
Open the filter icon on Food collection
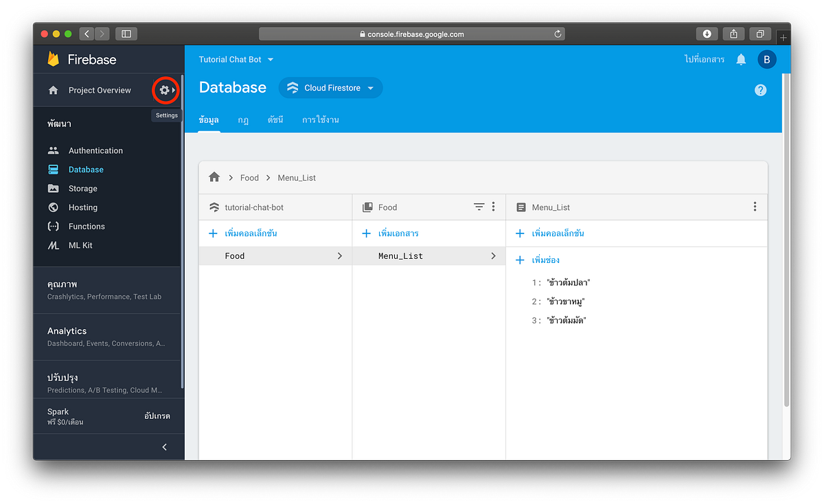click(x=479, y=207)
